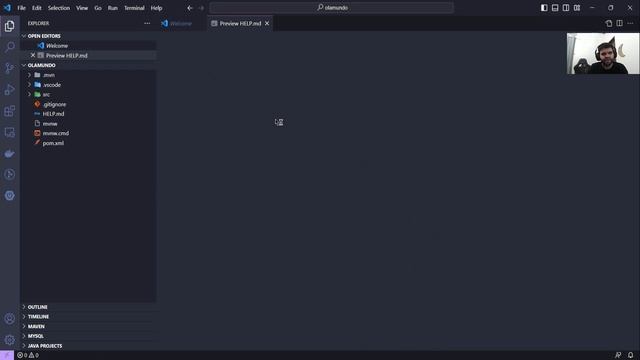Open the Source Control view

(9, 68)
